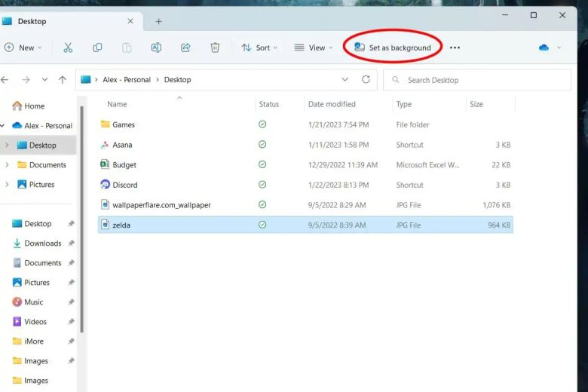
Task: Select the wallpaperflare.com_wallpaper file
Action: (161, 204)
